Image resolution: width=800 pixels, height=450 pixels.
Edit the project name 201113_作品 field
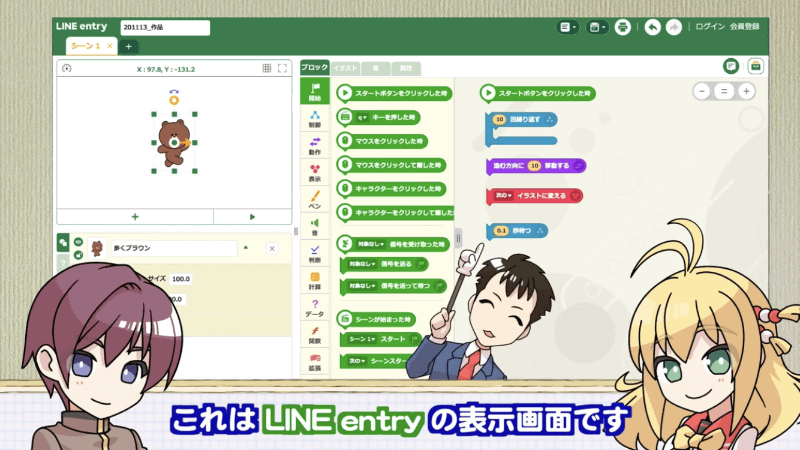click(165, 28)
